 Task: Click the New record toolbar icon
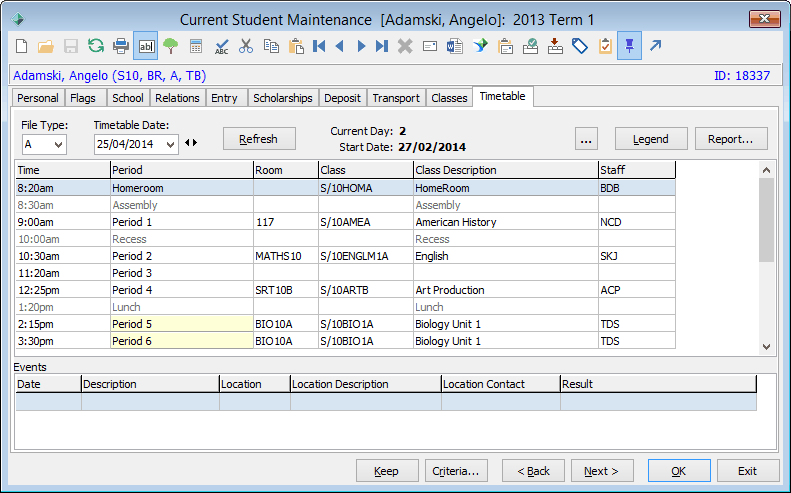(x=21, y=46)
